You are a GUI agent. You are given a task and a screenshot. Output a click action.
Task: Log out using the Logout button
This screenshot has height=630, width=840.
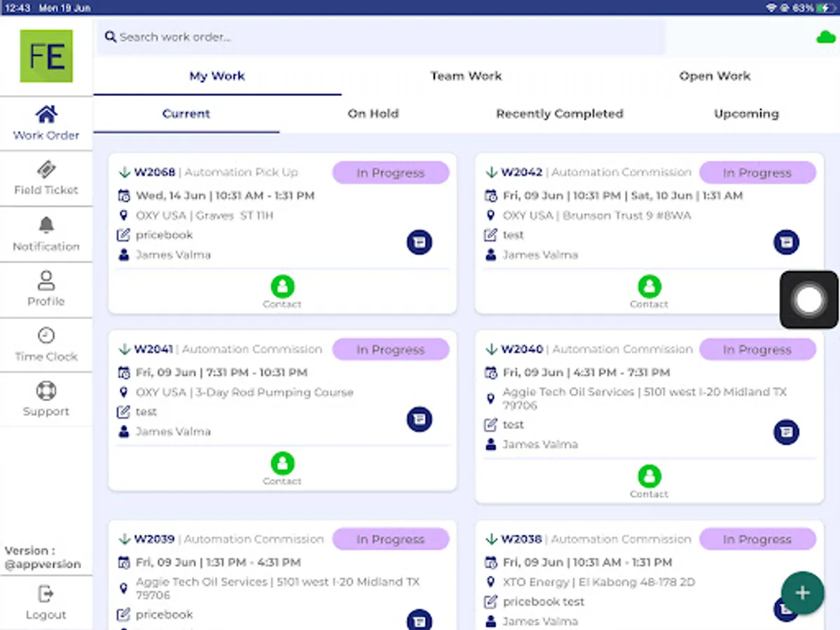coord(46,603)
